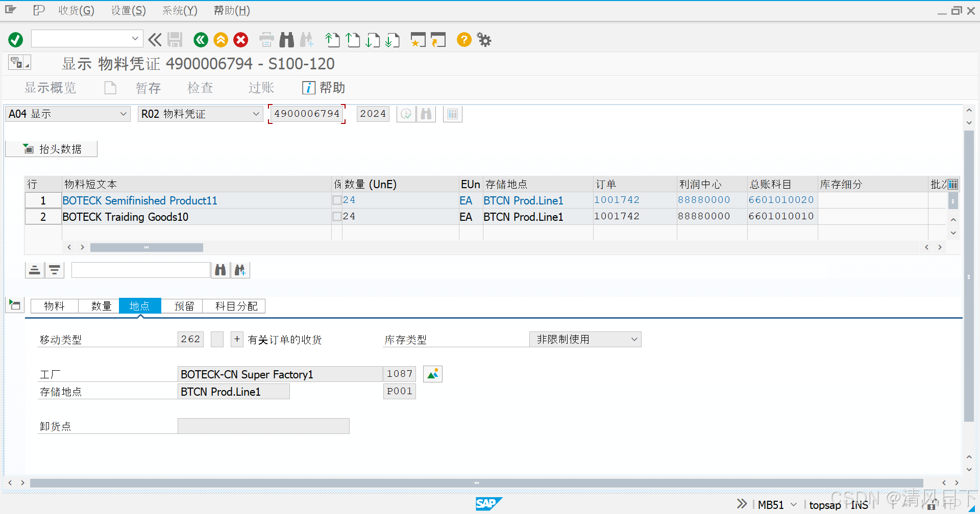Click the table horizontal scrollbar thumb
Viewport: 980px width, 514px height.
146,247
